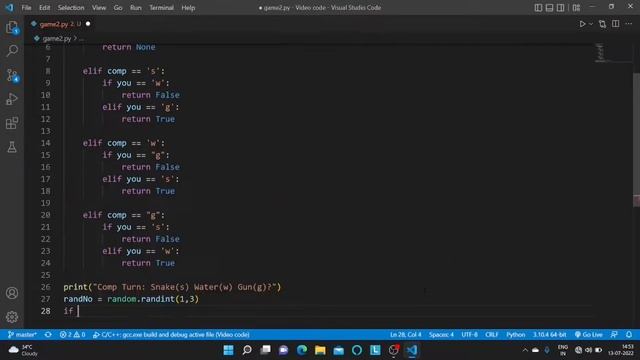This screenshot has height=360, width=640.
Task: Open Microsoft Edge from taskbar
Action: 302,350
